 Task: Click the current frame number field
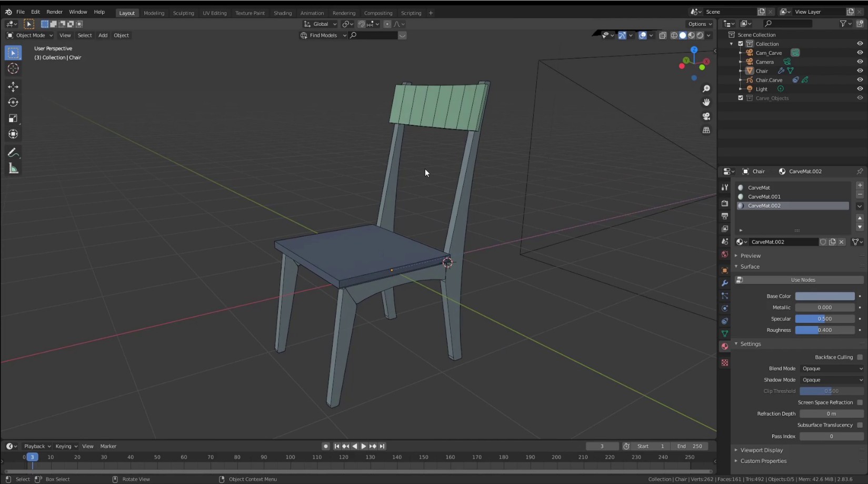click(x=602, y=446)
